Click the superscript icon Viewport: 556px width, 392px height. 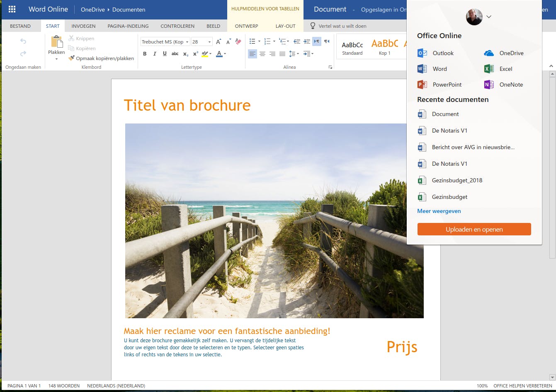click(195, 53)
